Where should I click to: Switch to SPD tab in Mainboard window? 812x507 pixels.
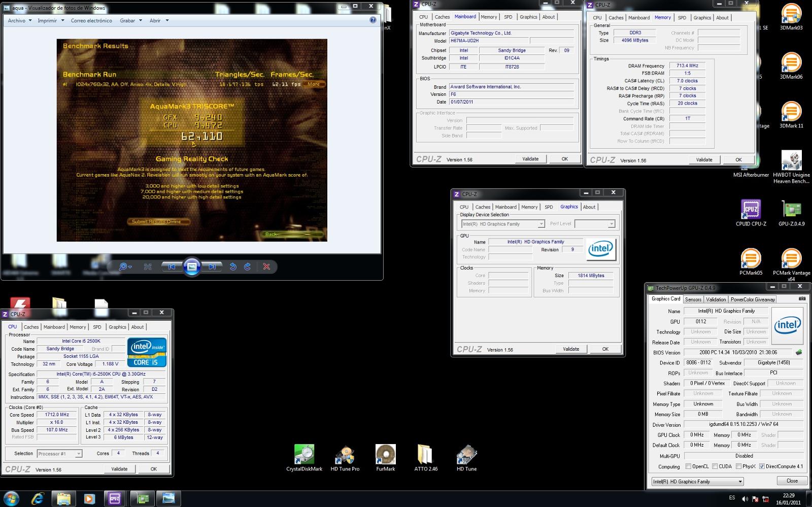pyautogui.click(x=508, y=17)
